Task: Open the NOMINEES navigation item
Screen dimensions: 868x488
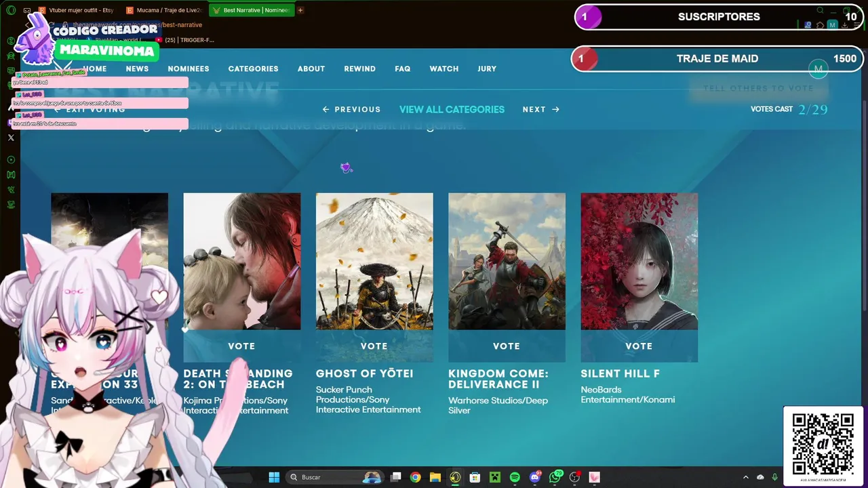Action: (x=189, y=68)
